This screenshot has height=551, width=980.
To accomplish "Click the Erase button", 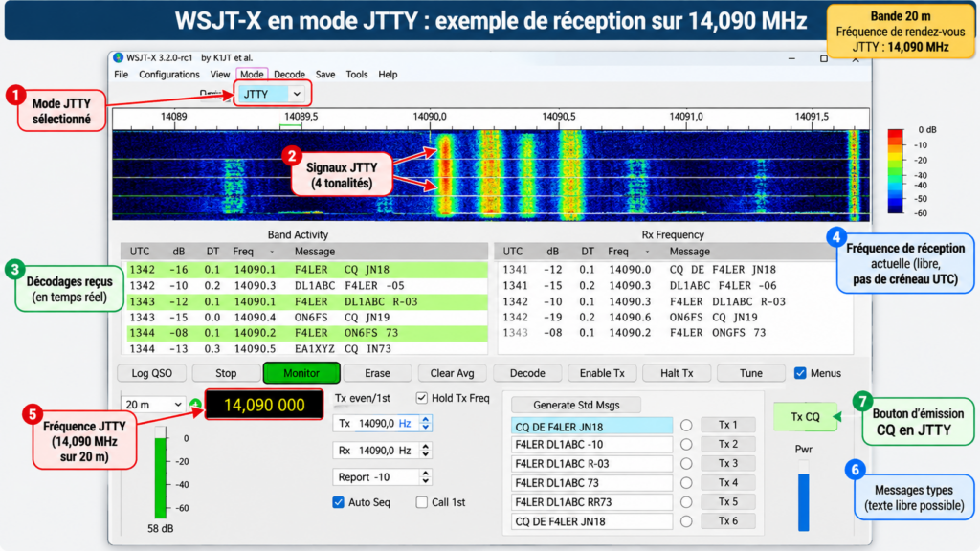I will point(377,373).
